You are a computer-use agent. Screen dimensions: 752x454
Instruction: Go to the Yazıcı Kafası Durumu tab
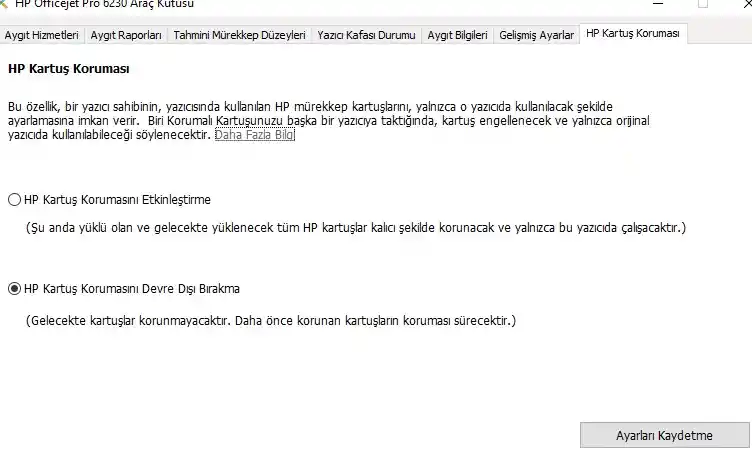coord(366,35)
